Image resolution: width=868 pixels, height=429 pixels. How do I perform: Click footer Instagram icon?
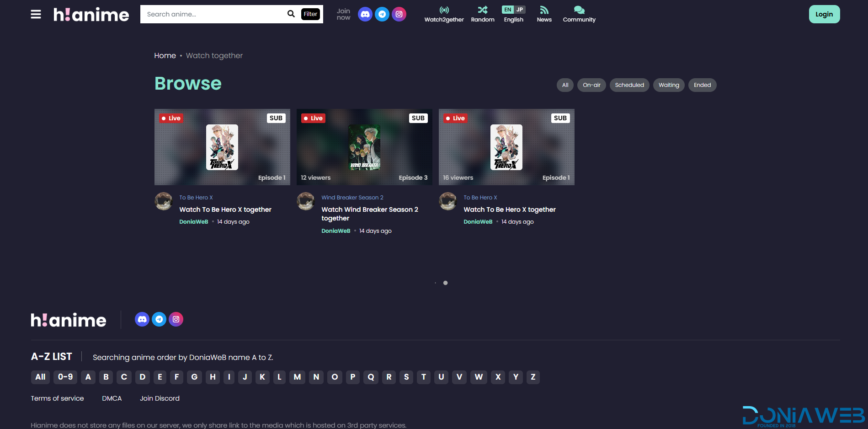coord(176,319)
